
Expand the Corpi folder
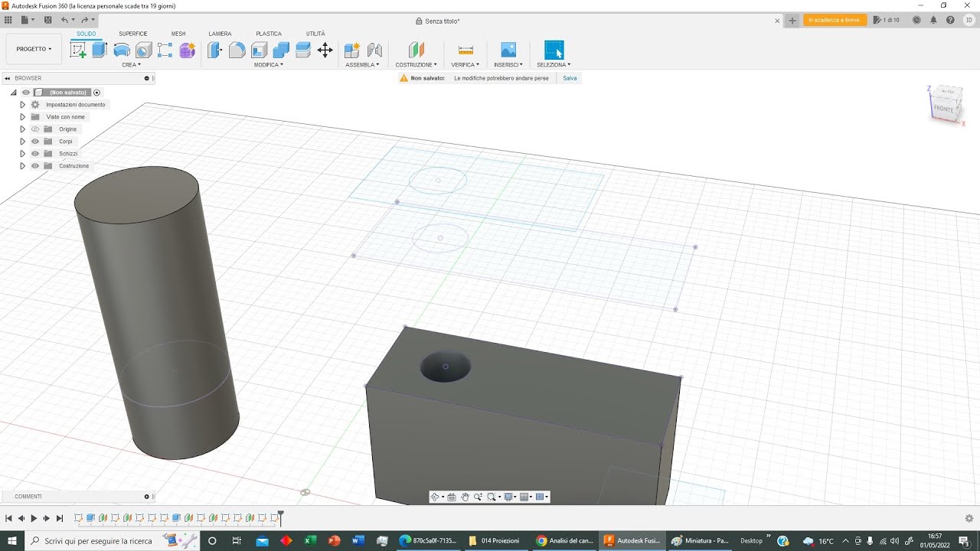[x=23, y=142]
